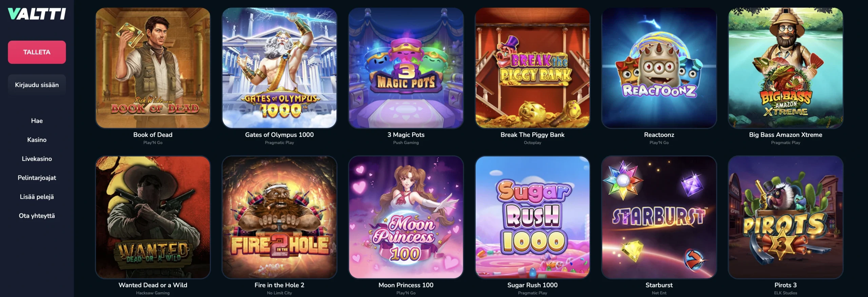Screen dimensions: 868x297
Task: Open the Book of Dead game thumbnail
Action: click(153, 68)
